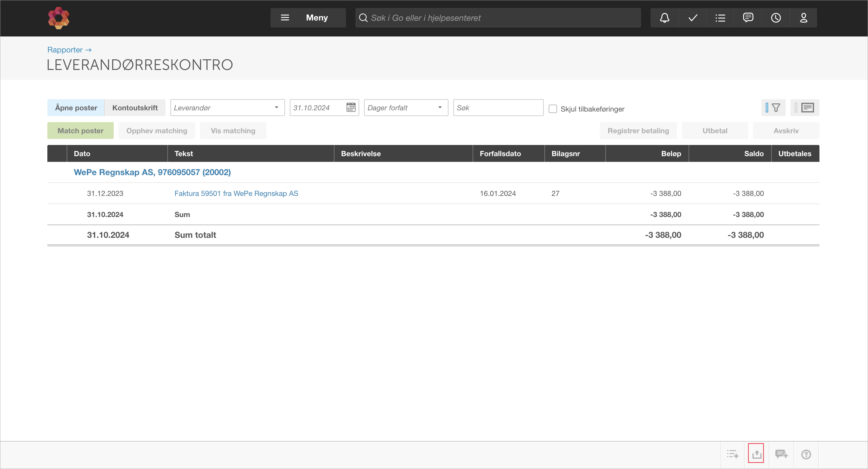
Task: Click Opphev matching button
Action: (x=157, y=131)
